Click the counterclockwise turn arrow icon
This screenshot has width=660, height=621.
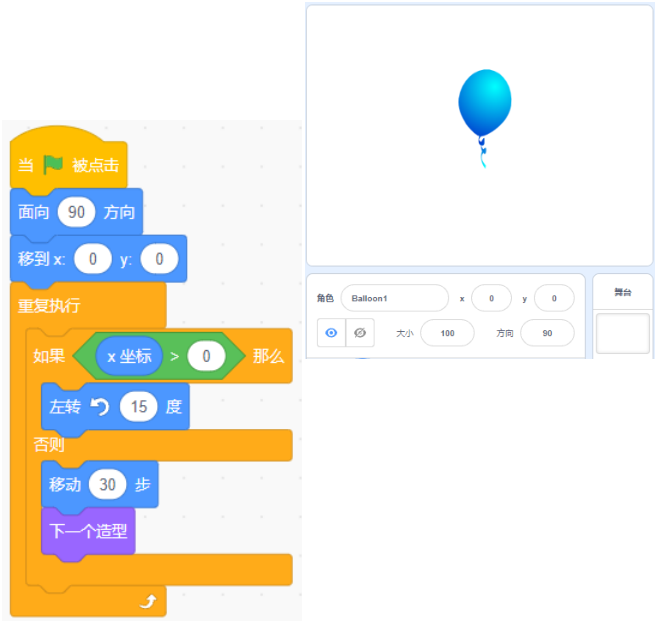(x=100, y=407)
